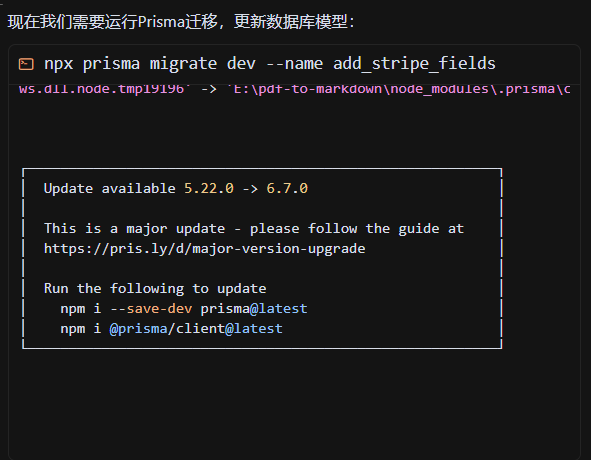Click the arrow between the version numbers

(250, 189)
